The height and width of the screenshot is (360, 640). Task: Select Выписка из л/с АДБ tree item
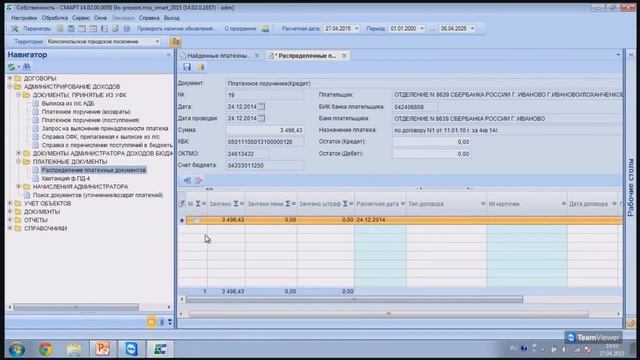point(68,103)
